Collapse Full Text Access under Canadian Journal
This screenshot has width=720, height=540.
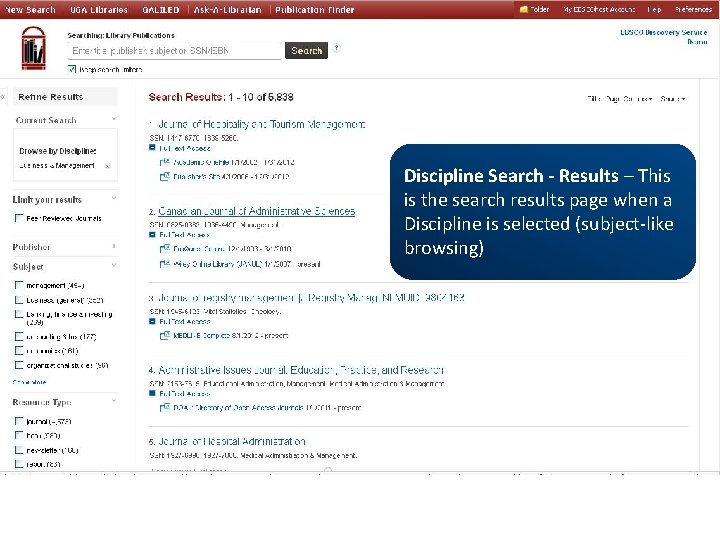152,234
